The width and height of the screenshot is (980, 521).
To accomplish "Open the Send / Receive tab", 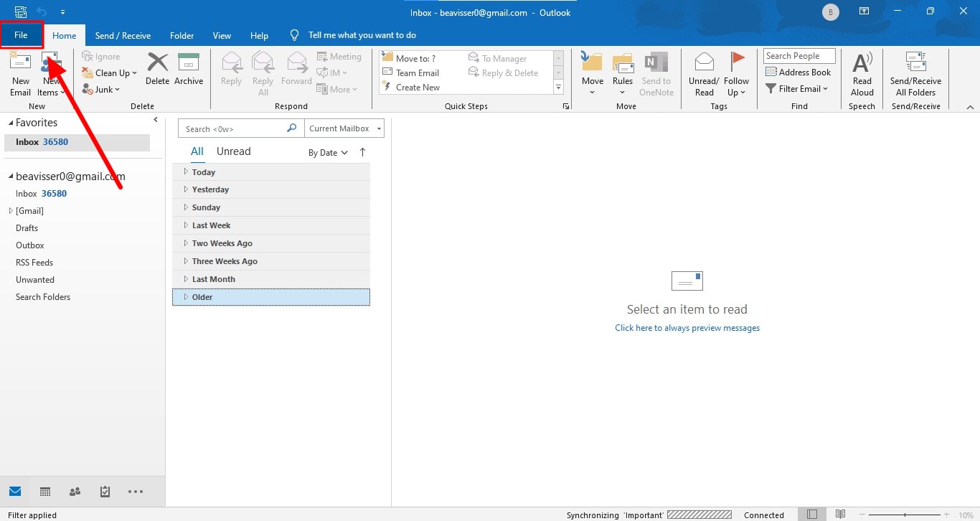I will 123,36.
